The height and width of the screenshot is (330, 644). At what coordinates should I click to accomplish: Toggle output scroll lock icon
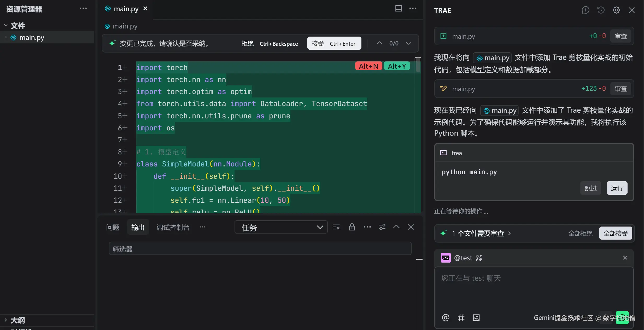(352, 227)
